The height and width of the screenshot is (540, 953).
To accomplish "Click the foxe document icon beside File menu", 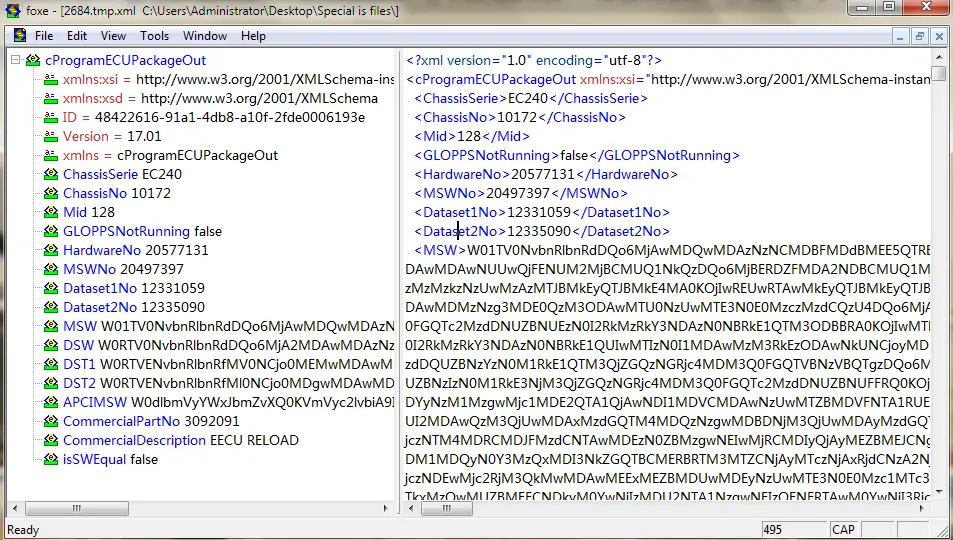I will 21,35.
